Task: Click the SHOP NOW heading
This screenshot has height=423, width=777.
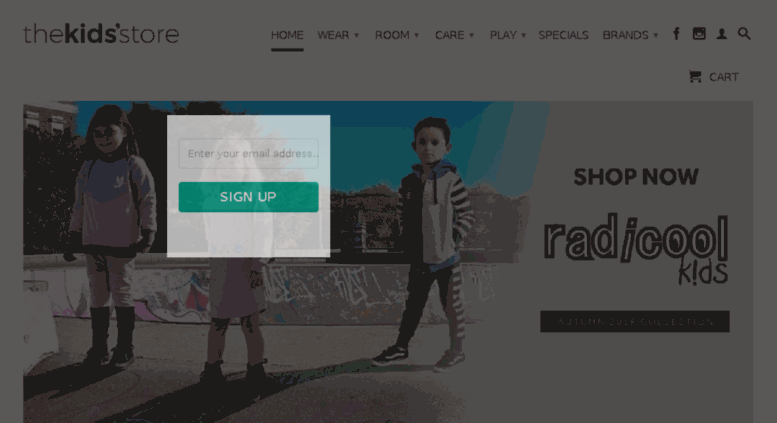Action: [x=636, y=177]
